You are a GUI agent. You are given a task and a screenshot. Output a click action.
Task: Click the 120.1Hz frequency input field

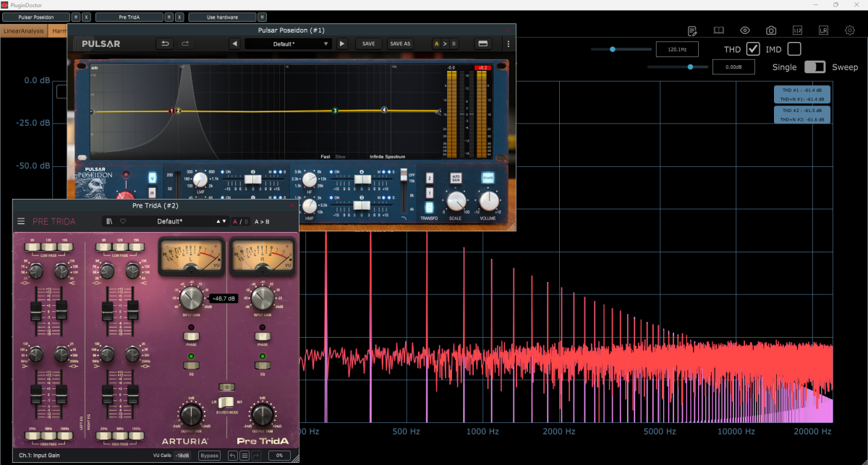pos(676,50)
